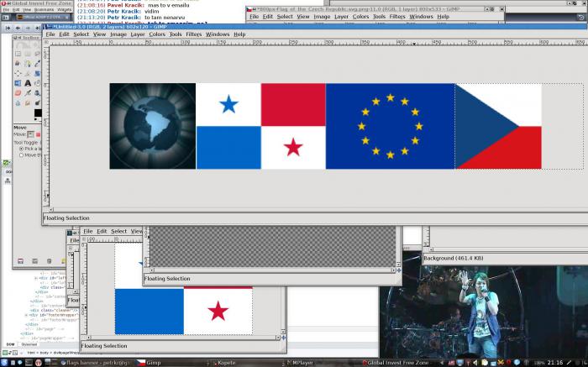Open Colors menu in Untitled GIMP window
The width and height of the screenshot is (588, 367).
157,34
